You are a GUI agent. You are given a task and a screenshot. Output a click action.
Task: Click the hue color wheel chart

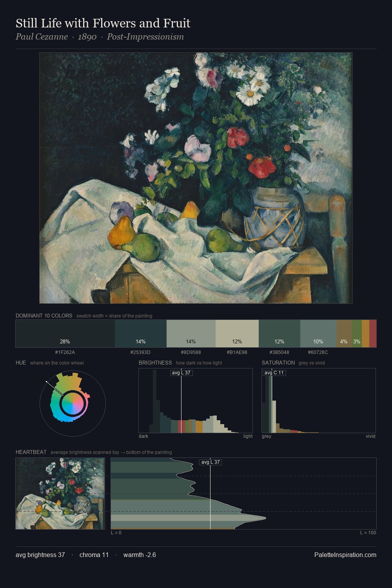[x=73, y=403]
